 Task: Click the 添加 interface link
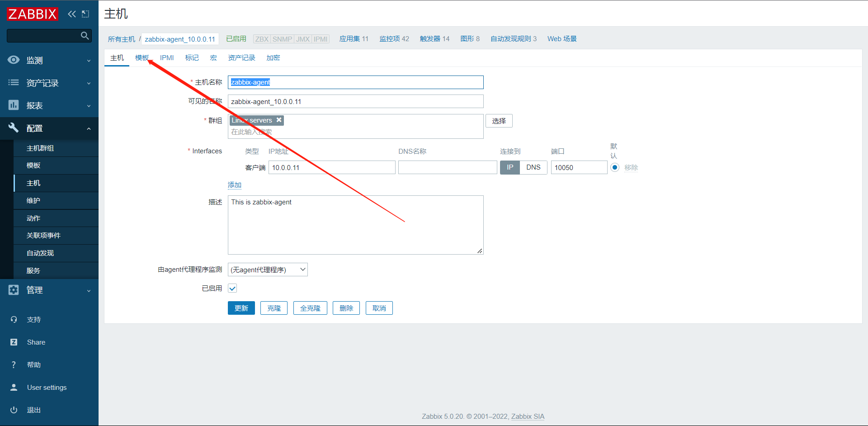pos(235,185)
